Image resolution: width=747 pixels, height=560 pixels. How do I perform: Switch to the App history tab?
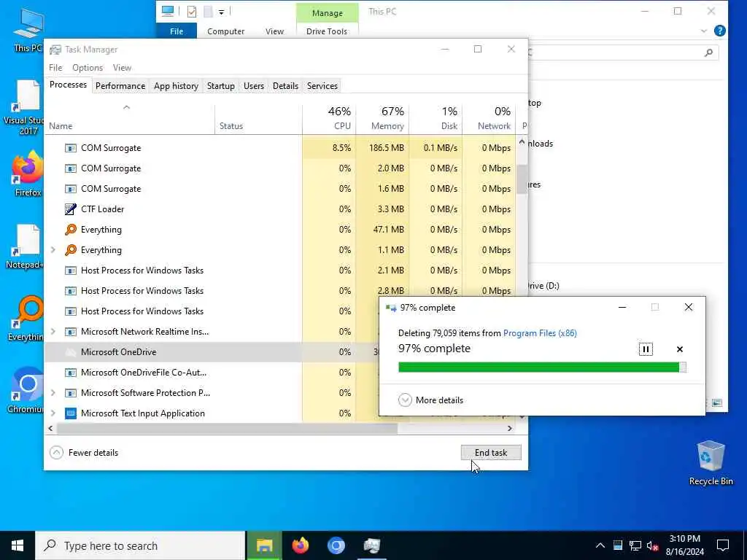pos(176,86)
